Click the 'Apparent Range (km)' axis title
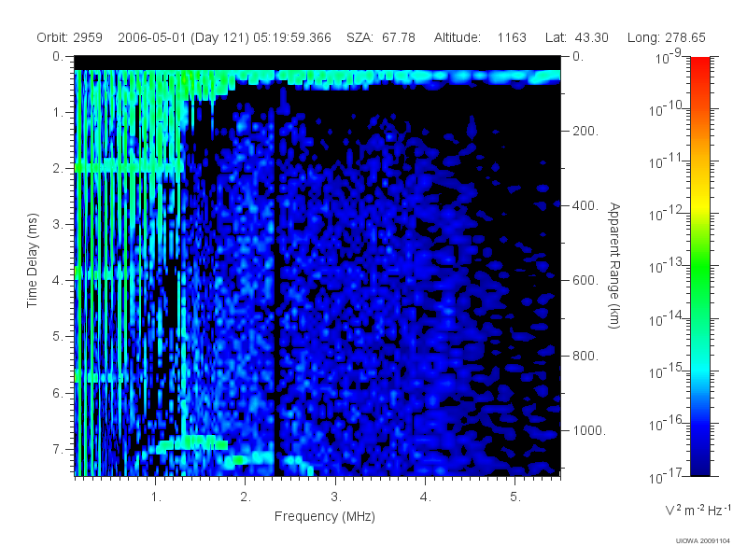The height and width of the screenshot is (560, 747). [614, 266]
